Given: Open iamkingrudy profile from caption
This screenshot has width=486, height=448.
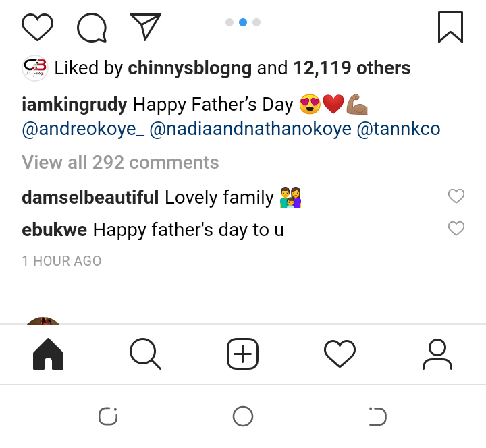Looking at the screenshot, I should (74, 105).
